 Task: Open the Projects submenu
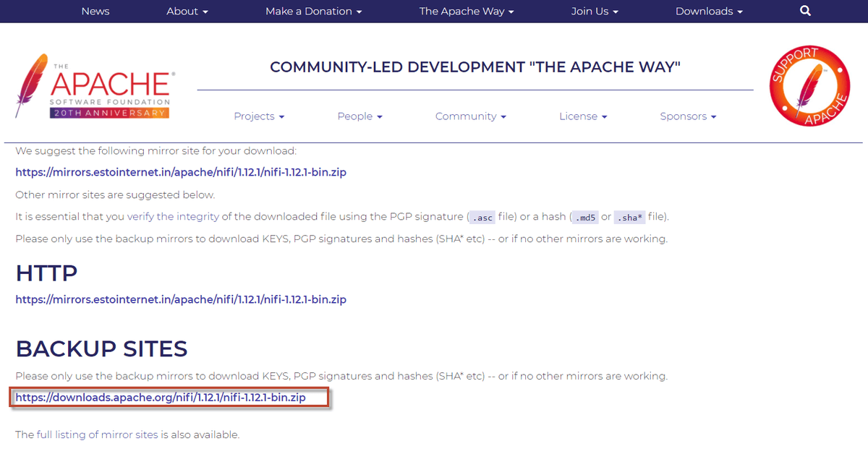click(259, 116)
